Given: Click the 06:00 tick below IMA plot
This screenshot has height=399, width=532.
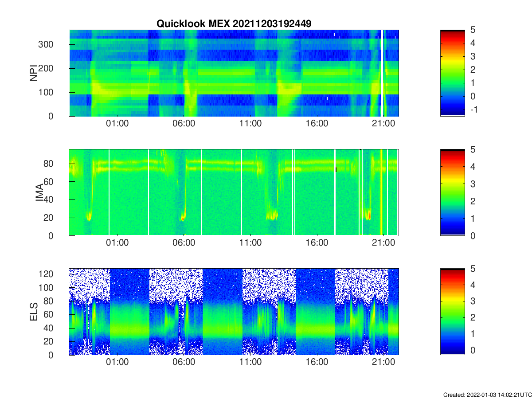Looking at the screenshot, I should click(184, 243).
